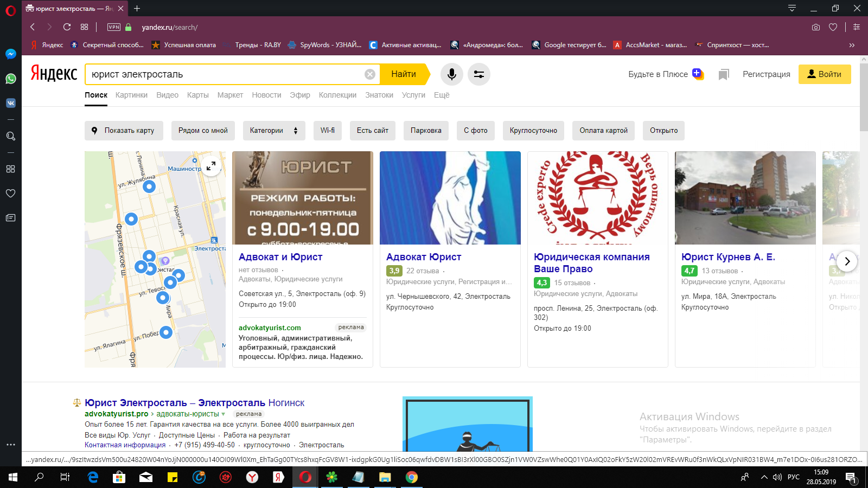Open Yandex collections bookmark flag icon
The height and width of the screenshot is (488, 868).
(723, 74)
